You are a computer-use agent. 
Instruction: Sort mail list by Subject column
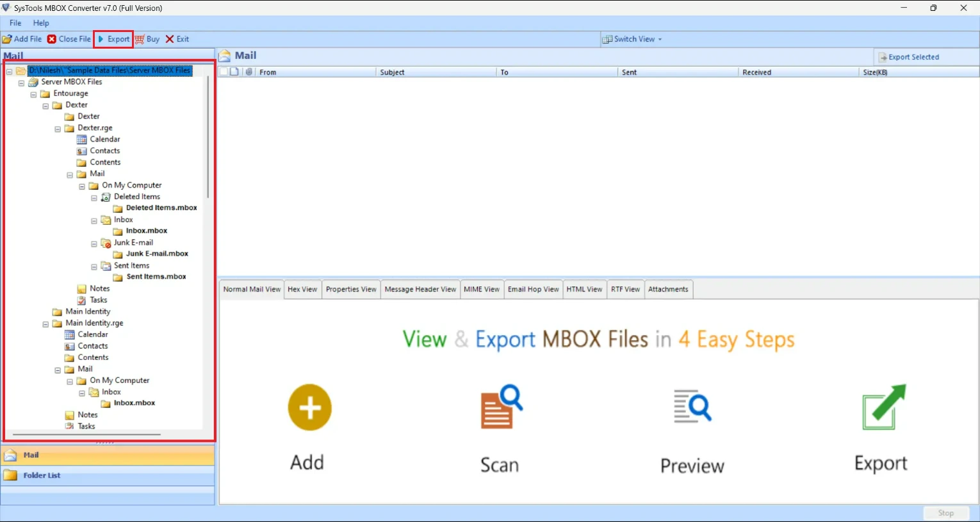pyautogui.click(x=436, y=72)
